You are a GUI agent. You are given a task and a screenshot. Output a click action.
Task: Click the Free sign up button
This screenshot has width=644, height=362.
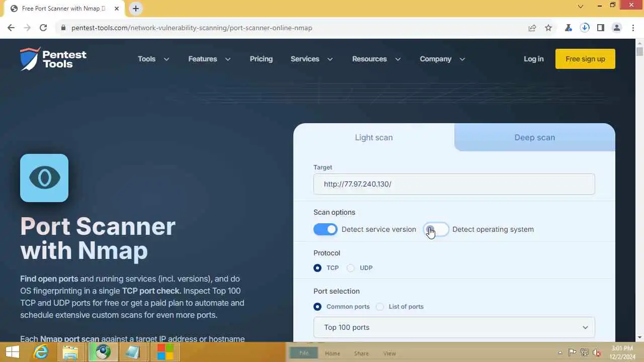pyautogui.click(x=585, y=59)
